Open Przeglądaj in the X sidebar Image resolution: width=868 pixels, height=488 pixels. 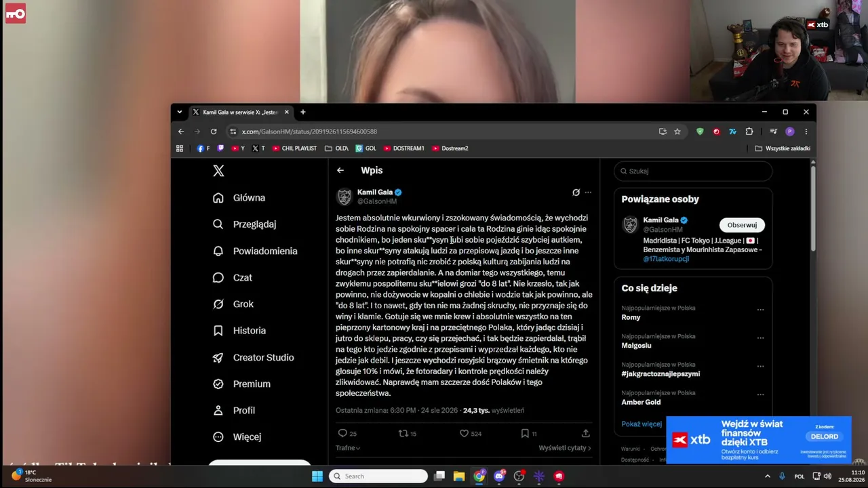pos(244,224)
